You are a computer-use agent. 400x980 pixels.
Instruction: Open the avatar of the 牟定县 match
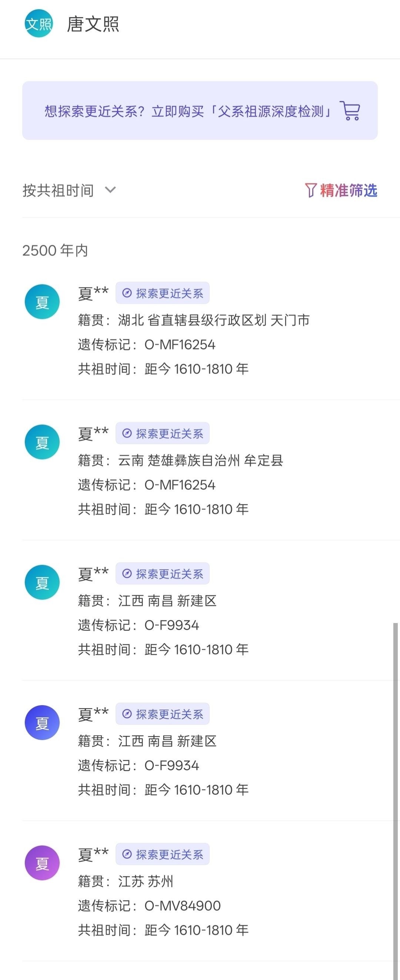tap(42, 442)
